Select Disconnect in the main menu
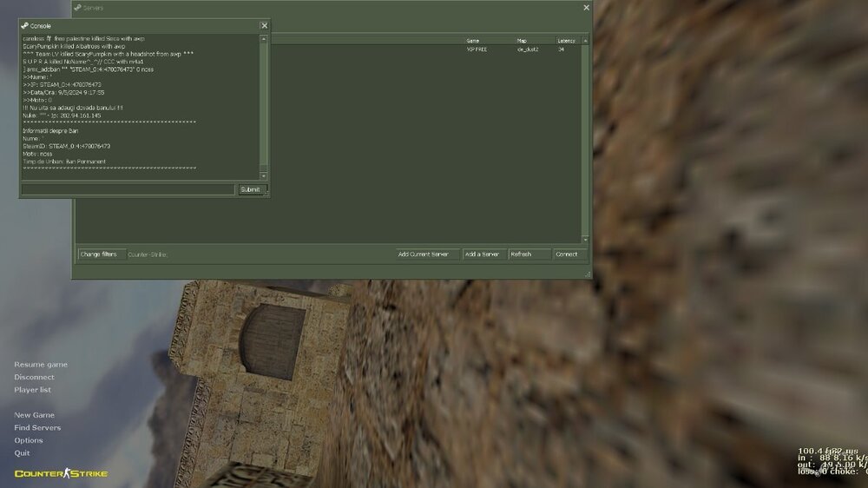Image resolution: width=868 pixels, height=488 pixels. (34, 377)
